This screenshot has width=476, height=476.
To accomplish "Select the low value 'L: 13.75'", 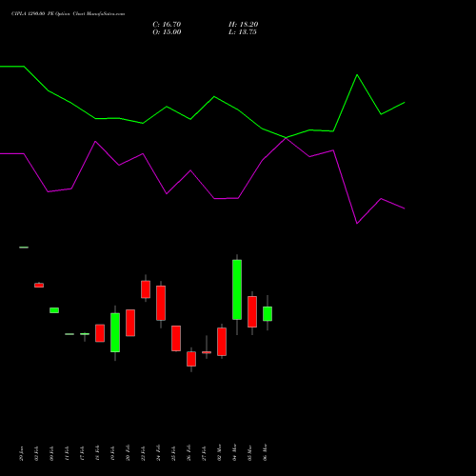I will coord(243,32).
